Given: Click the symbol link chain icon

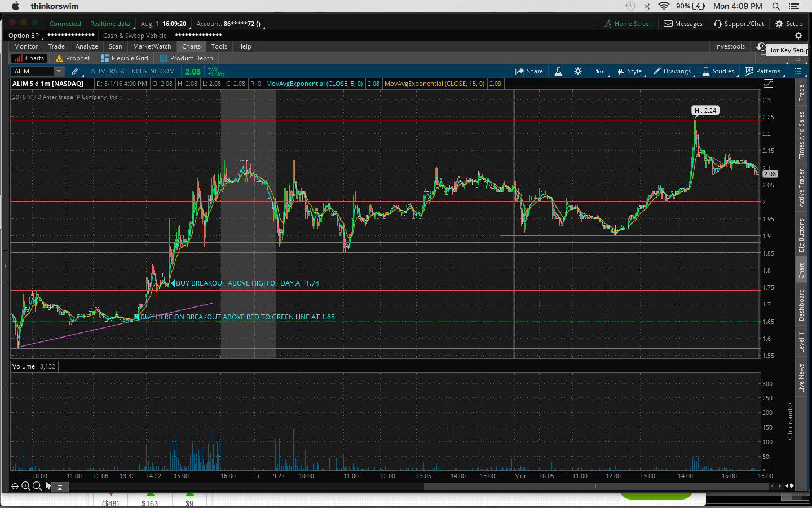Looking at the screenshot, I should (75, 72).
